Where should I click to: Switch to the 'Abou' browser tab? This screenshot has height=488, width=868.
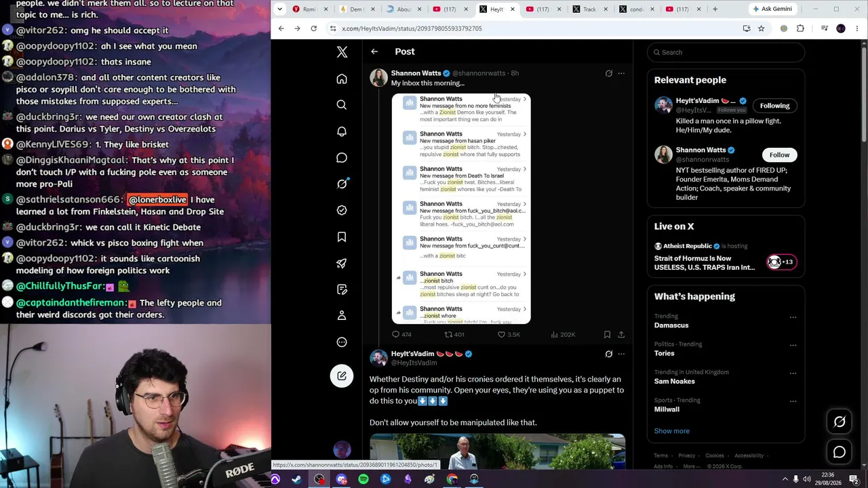(x=404, y=9)
